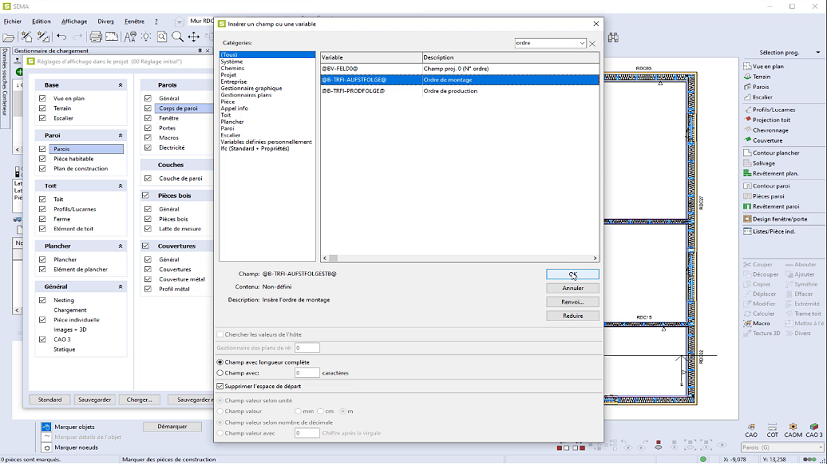Click the Design fenêtre/porte icon
The width and height of the screenshot is (827, 464).
pyautogui.click(x=746, y=218)
